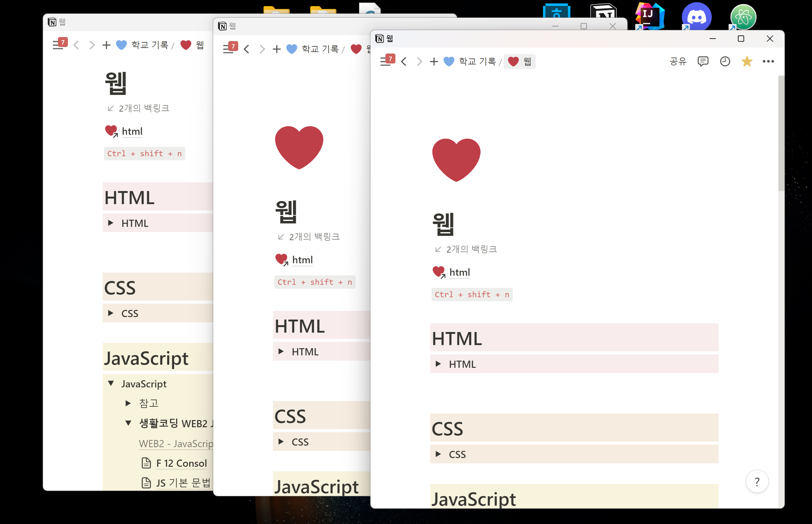The width and height of the screenshot is (812, 524).
Task: Expand HTML toggle in front window
Action: coord(438,364)
